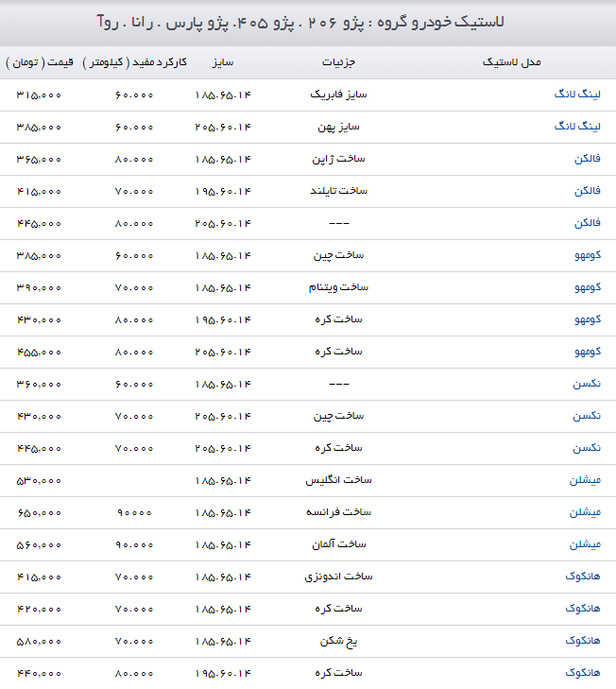Open the میشلن link for ساخت فرانسه

(585, 512)
